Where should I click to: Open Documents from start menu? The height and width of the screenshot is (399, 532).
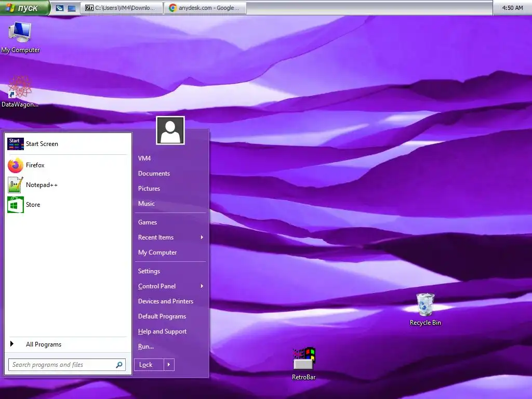pyautogui.click(x=170, y=174)
